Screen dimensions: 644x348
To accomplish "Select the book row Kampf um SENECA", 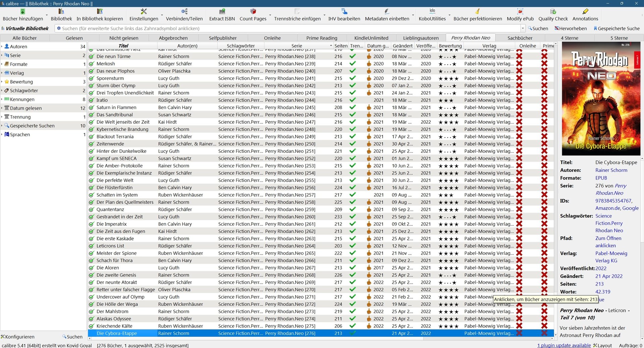I will (x=321, y=158).
